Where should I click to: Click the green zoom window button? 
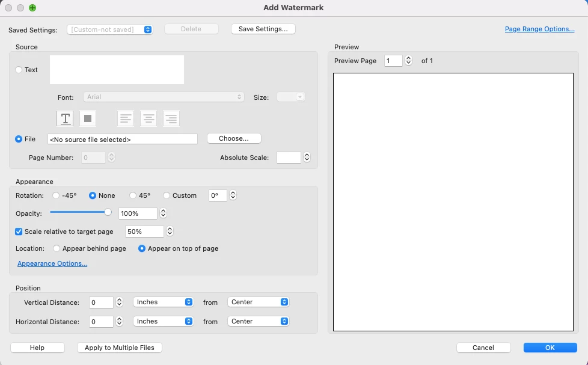(x=32, y=8)
